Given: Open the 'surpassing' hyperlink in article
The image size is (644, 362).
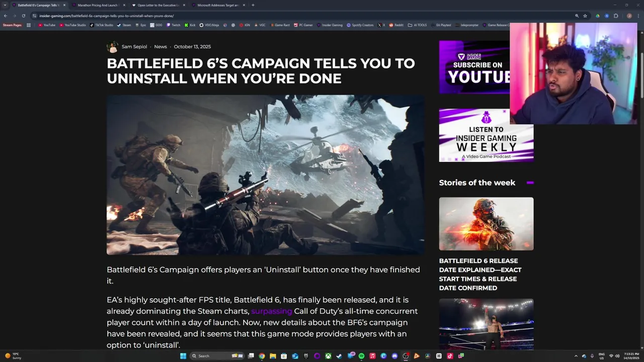Looking at the screenshot, I should pos(272,311).
